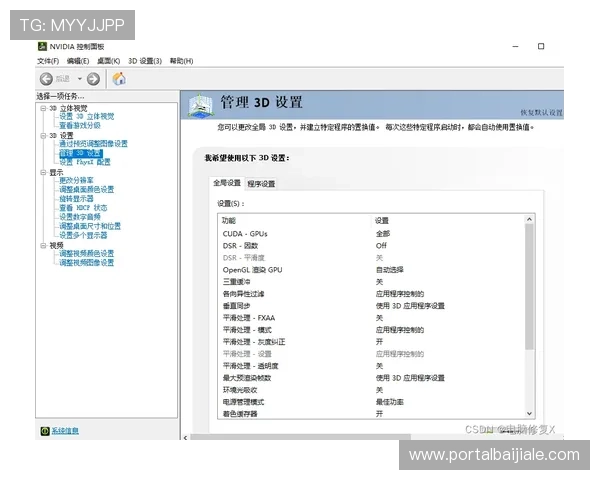Select 设置 PhysX 配置 in tree

pos(85,162)
